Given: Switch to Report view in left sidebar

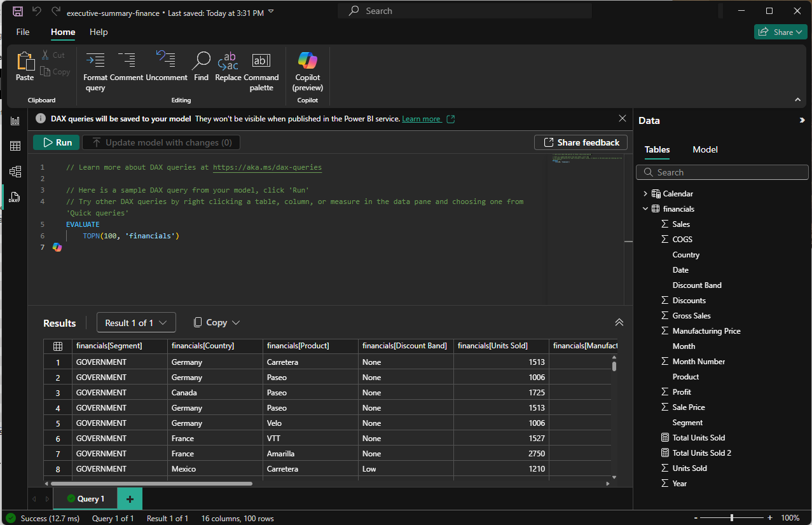Looking at the screenshot, I should (15, 121).
